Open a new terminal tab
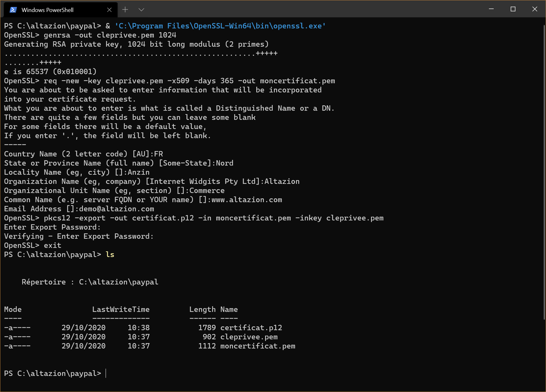This screenshot has width=546, height=392. point(125,10)
